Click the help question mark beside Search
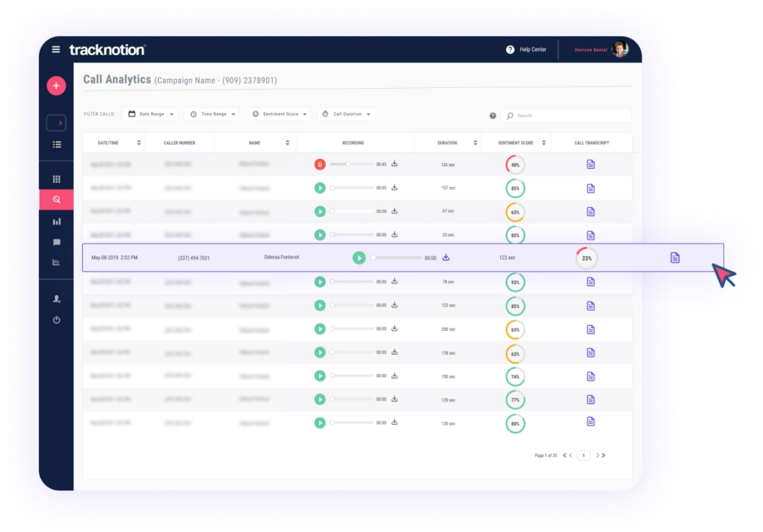Image resolution: width=763 pixels, height=532 pixels. 493,115
